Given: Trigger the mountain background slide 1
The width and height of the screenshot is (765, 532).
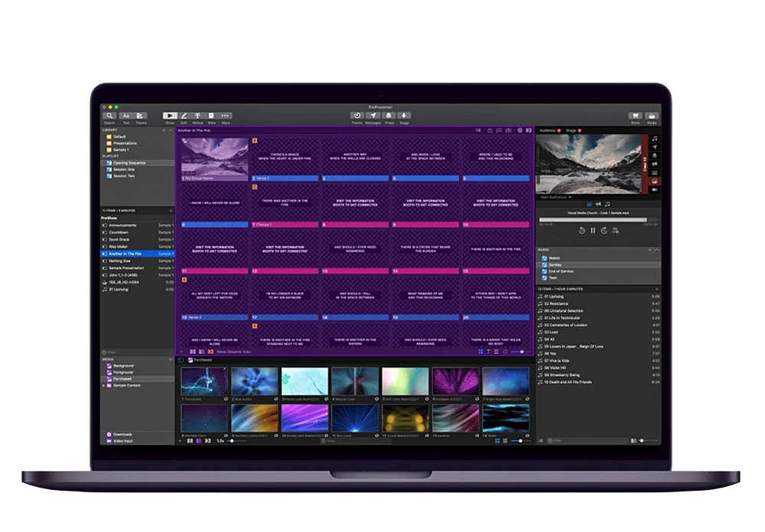Looking at the screenshot, I should point(215,160).
